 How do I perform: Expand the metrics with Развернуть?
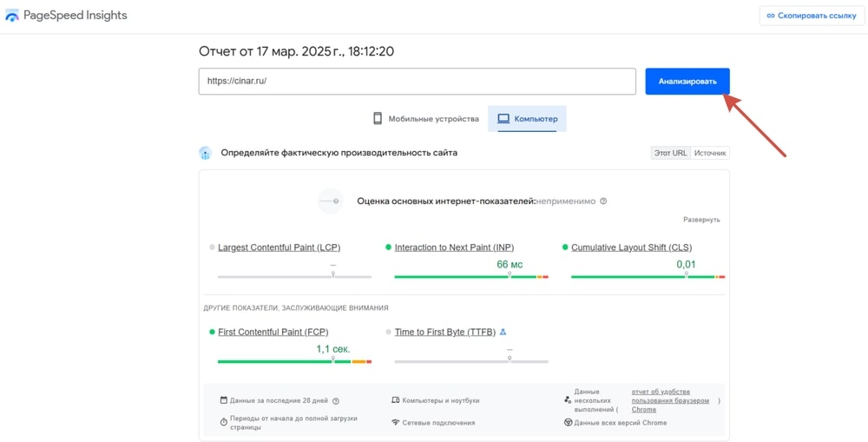[x=701, y=220]
